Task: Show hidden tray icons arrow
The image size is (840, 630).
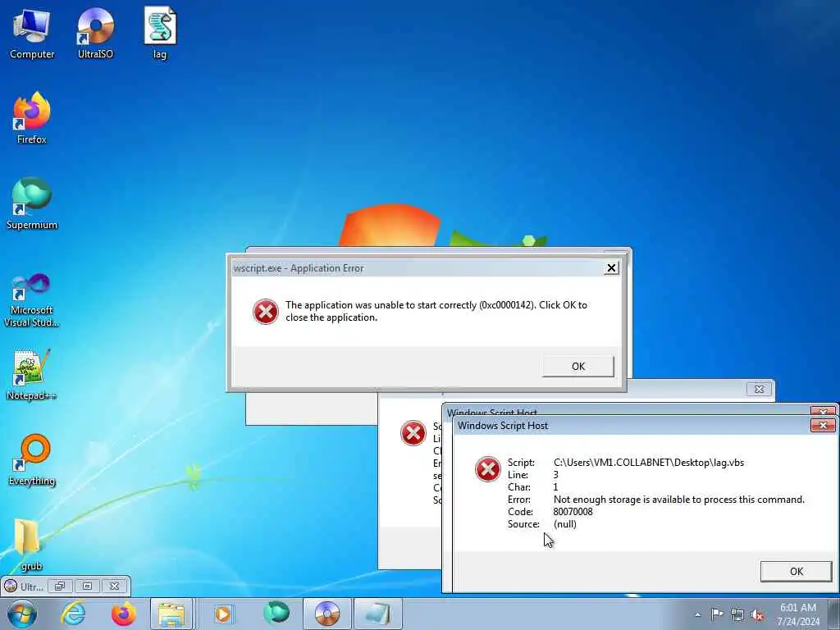Action: click(697, 614)
